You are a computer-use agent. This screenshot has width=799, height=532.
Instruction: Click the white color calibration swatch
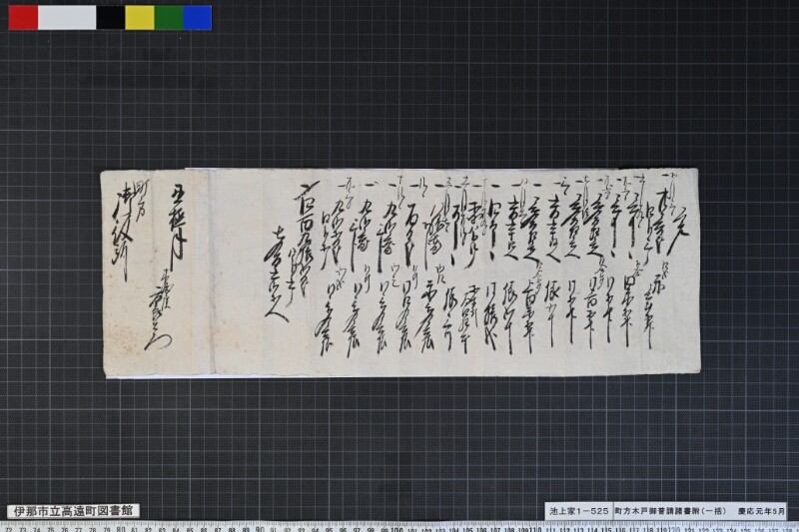point(67,18)
